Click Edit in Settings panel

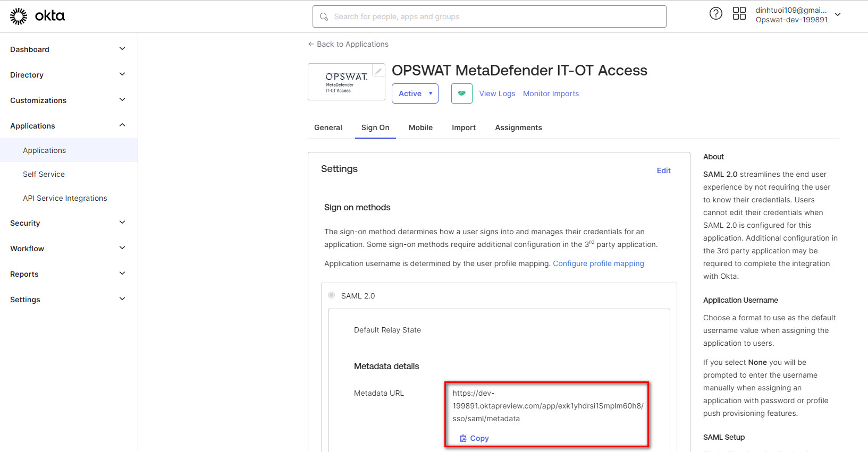(663, 170)
